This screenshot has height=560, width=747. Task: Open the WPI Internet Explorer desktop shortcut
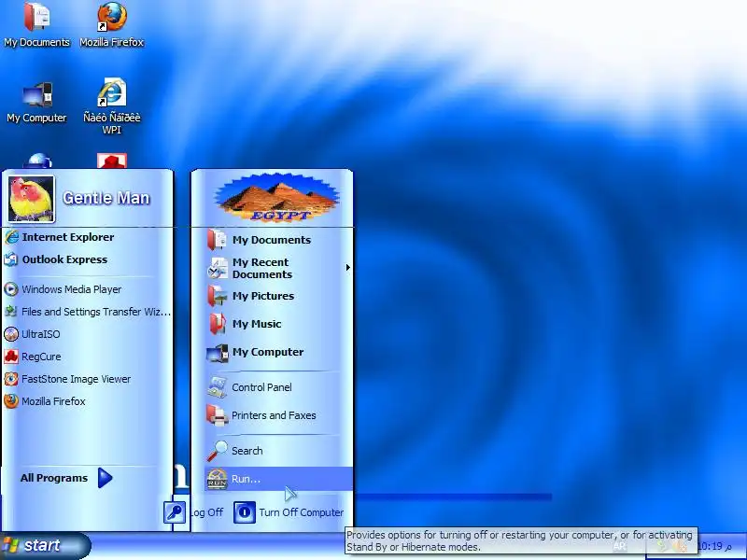click(x=111, y=105)
